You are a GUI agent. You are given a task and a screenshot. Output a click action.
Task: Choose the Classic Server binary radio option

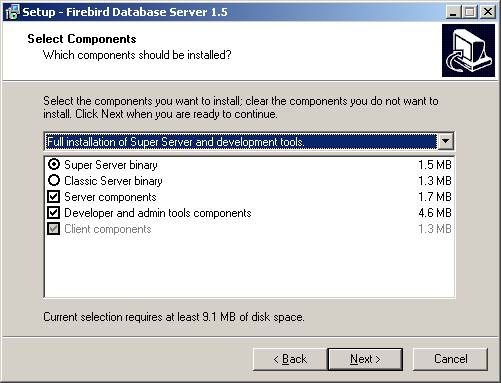point(54,180)
